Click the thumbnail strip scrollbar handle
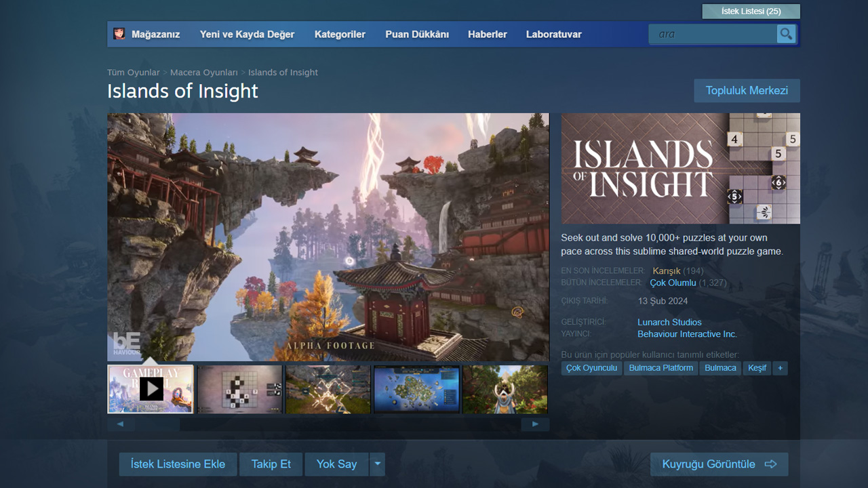868x488 pixels. pos(157,424)
